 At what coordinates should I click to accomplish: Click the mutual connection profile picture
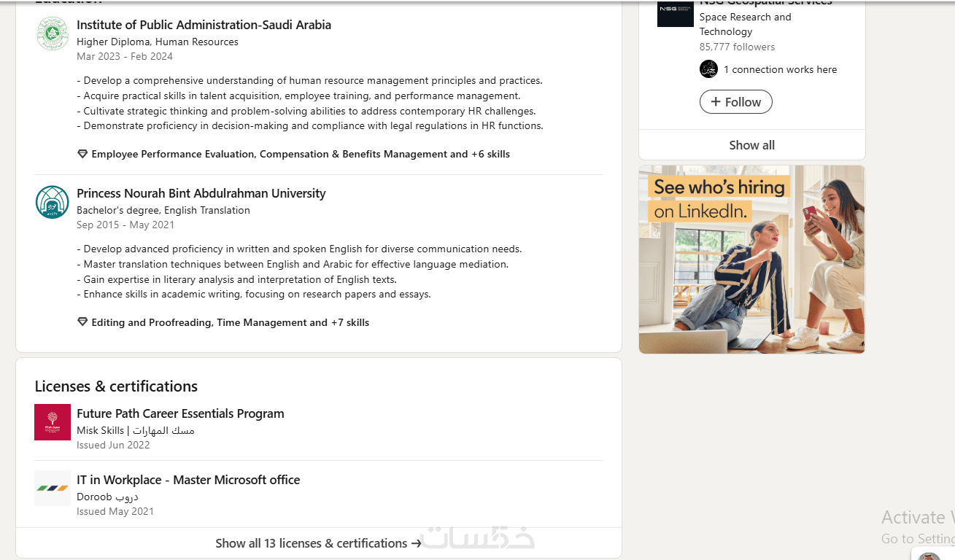708,69
